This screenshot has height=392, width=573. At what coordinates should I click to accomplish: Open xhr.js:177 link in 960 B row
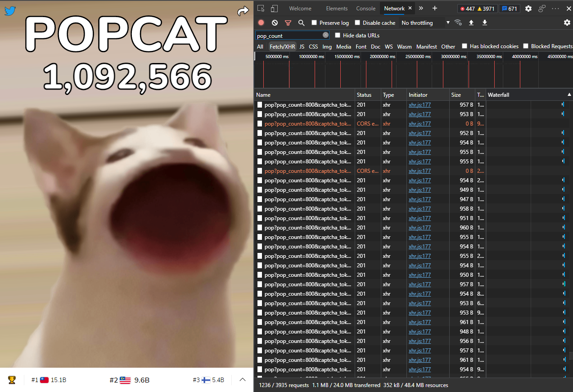[x=420, y=228]
